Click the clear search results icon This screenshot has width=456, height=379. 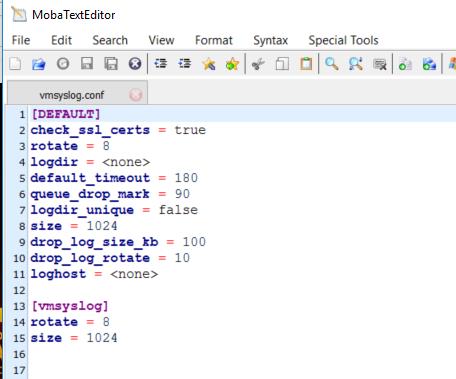(x=380, y=64)
